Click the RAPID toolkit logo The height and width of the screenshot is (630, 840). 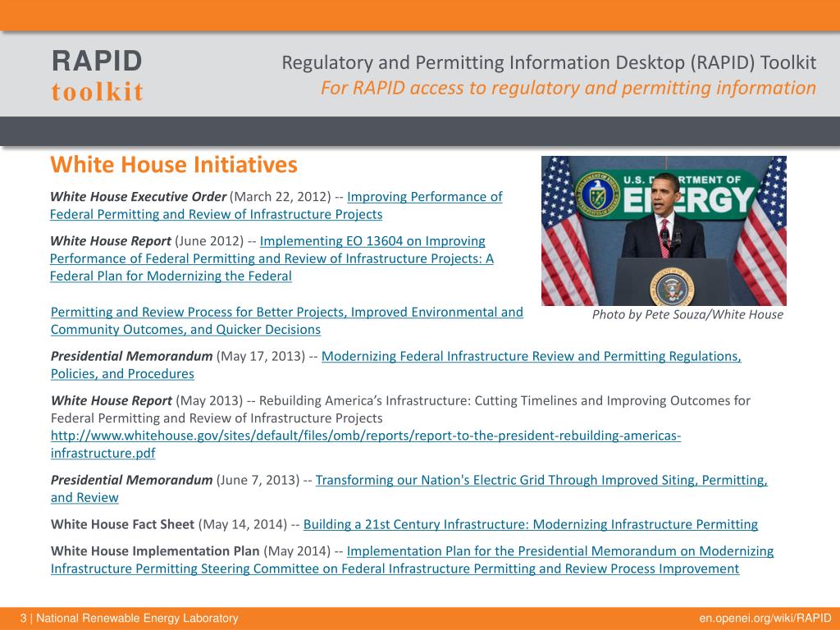point(98,75)
